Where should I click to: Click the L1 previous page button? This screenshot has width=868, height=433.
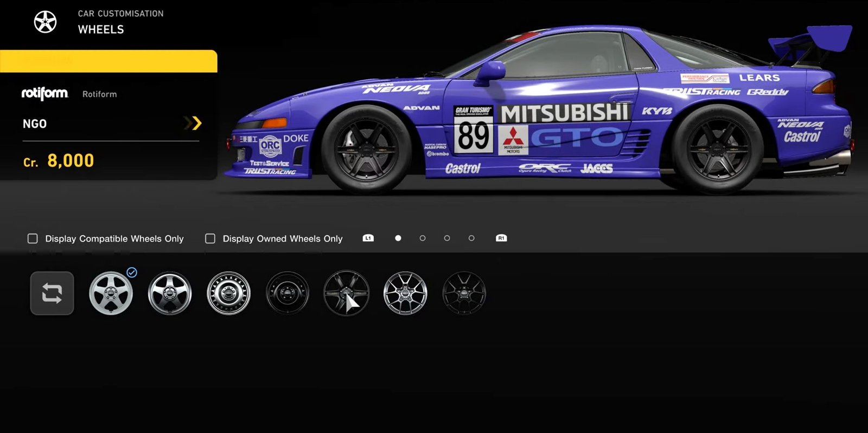[x=368, y=238]
